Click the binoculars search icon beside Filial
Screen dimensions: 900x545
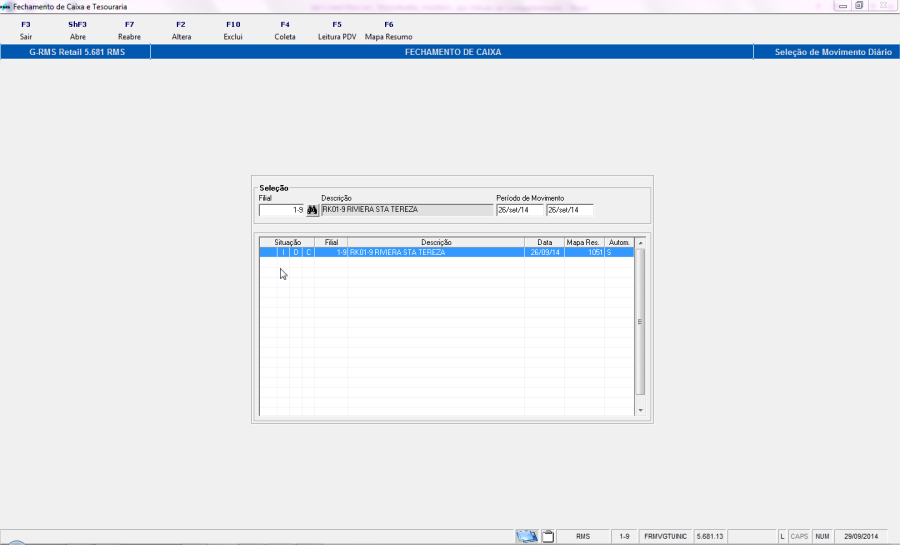coord(312,210)
